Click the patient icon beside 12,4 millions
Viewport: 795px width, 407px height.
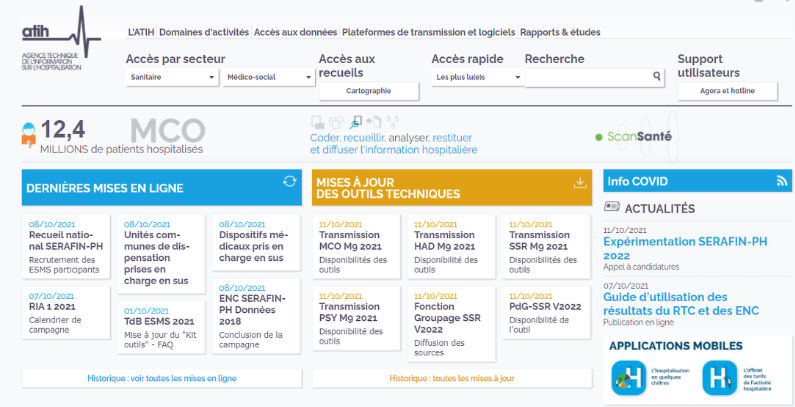click(29, 134)
